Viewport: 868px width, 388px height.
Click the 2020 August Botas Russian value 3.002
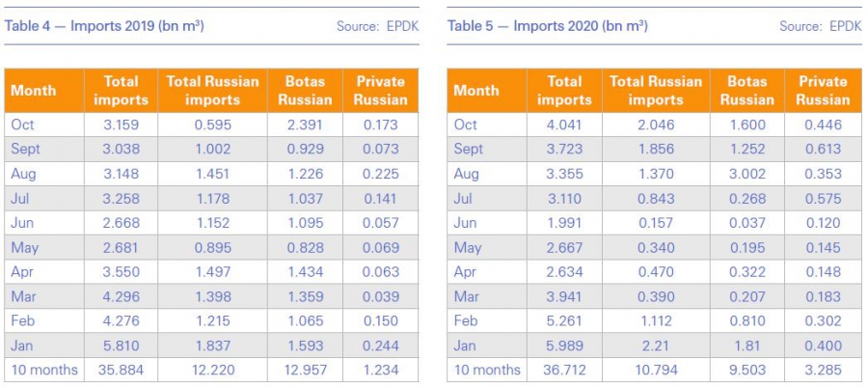747,174
